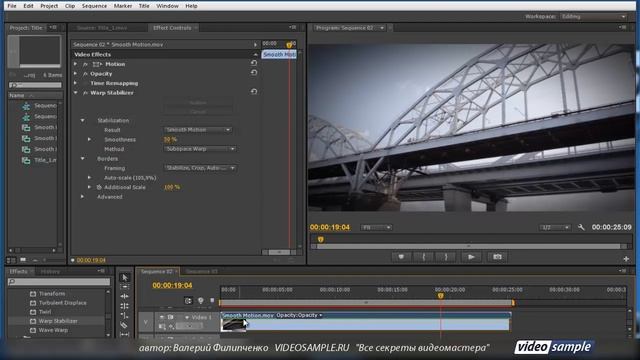Select the Transform effect
The image size is (640, 360).
(x=52, y=293)
